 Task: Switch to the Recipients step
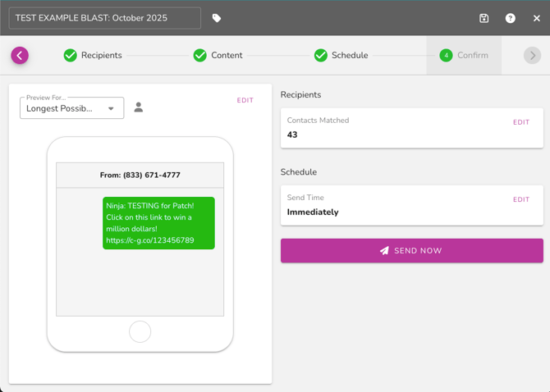(101, 55)
